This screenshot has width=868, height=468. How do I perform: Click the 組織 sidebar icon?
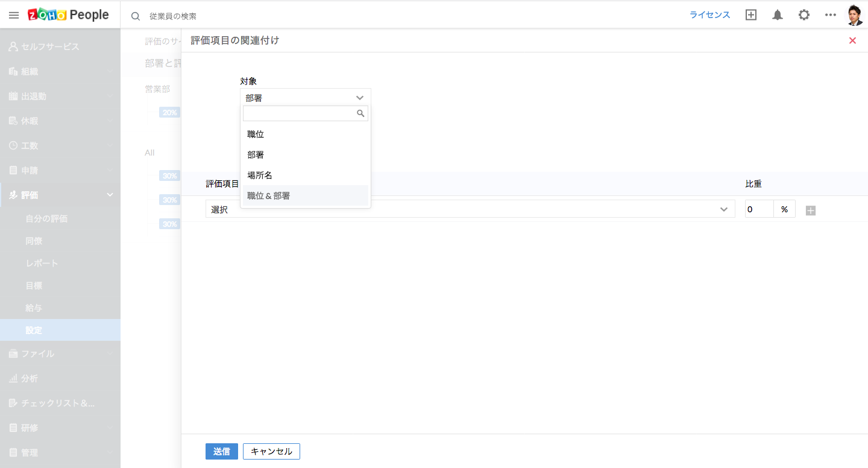coord(13,71)
